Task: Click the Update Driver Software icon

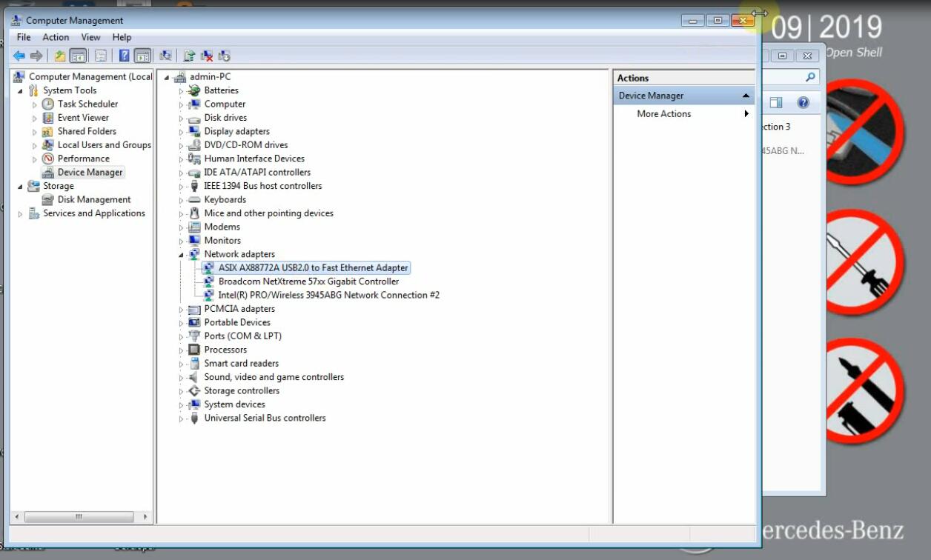Action: pyautogui.click(x=190, y=56)
